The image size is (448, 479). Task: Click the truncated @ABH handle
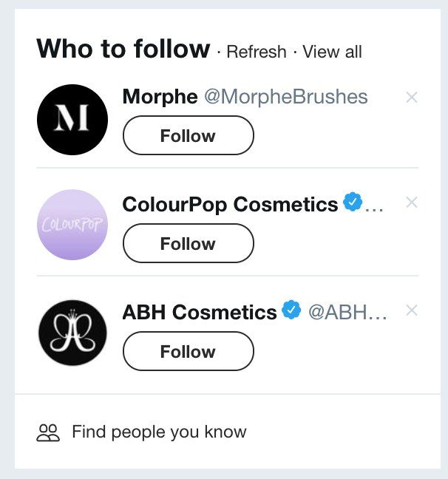point(347,312)
